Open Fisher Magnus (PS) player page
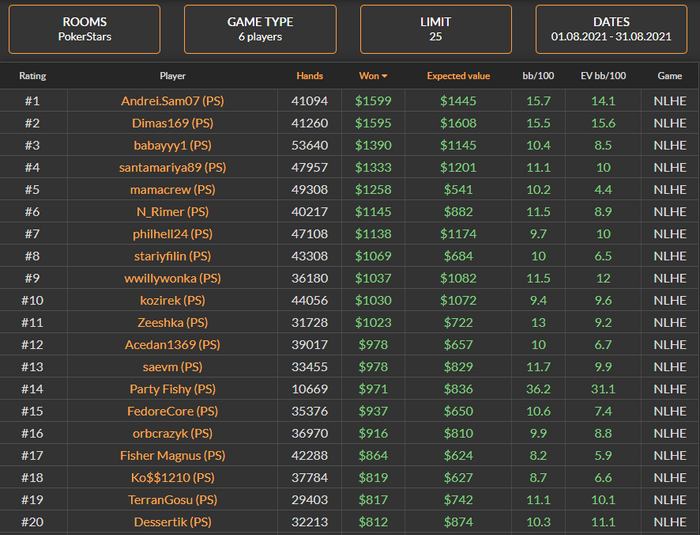700x535 pixels. click(172, 455)
